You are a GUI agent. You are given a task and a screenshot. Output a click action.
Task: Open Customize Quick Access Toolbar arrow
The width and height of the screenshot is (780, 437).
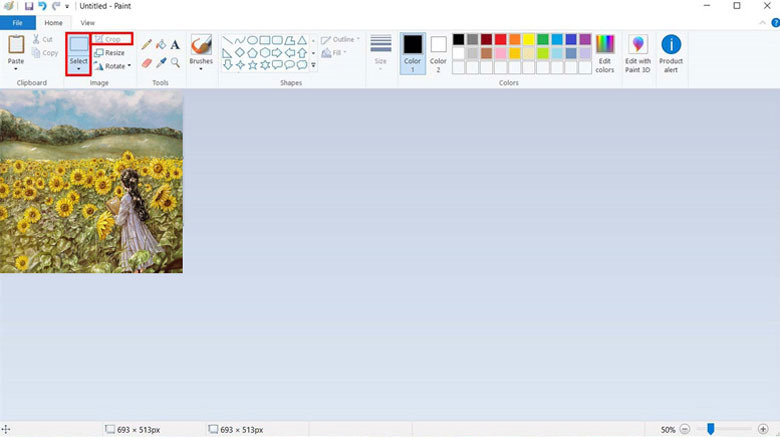click(67, 6)
